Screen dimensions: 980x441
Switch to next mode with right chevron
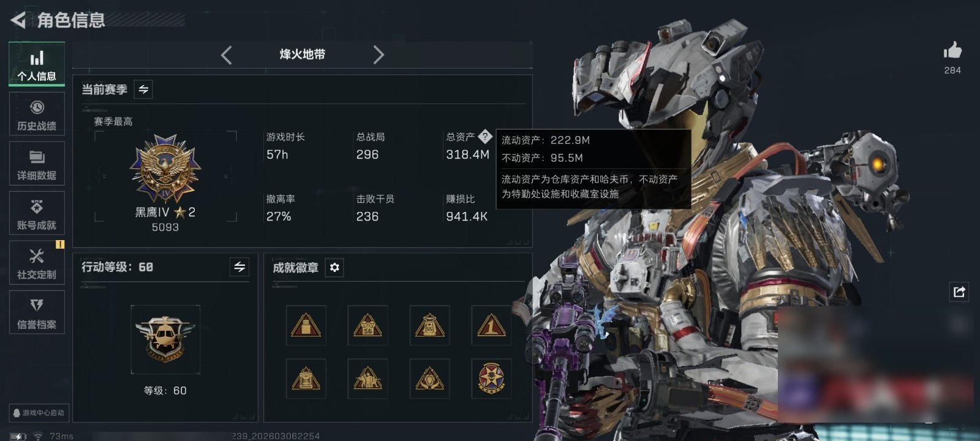(379, 55)
